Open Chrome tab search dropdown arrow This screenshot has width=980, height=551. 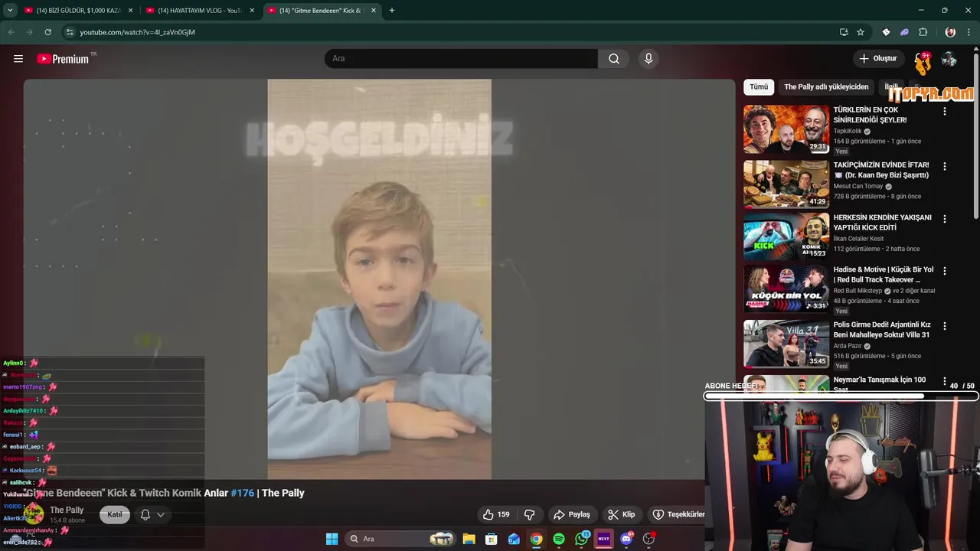click(x=10, y=11)
